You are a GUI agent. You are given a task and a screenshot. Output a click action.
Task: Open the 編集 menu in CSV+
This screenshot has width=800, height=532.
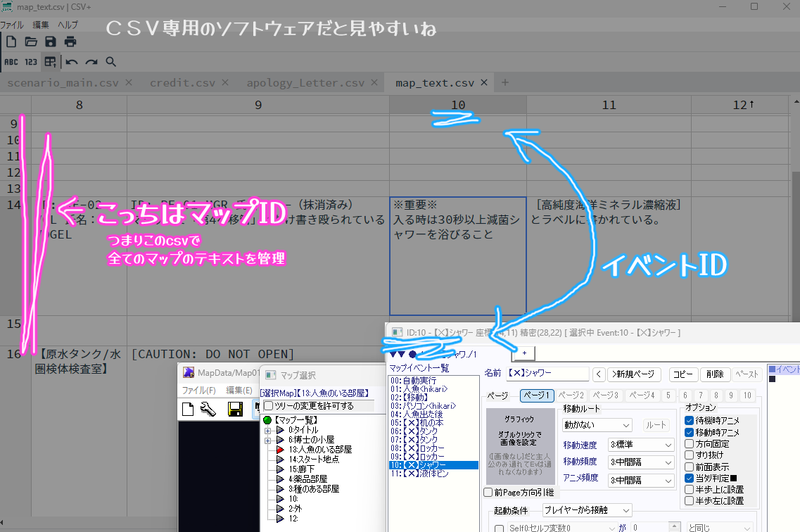click(41, 25)
